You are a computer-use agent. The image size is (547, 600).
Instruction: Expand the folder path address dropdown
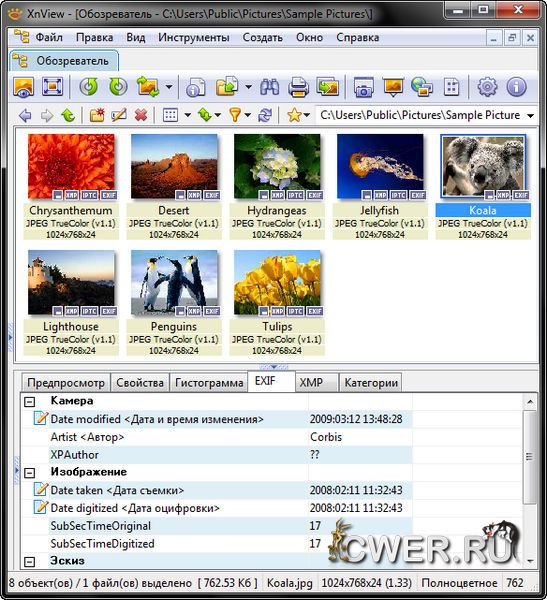531,116
